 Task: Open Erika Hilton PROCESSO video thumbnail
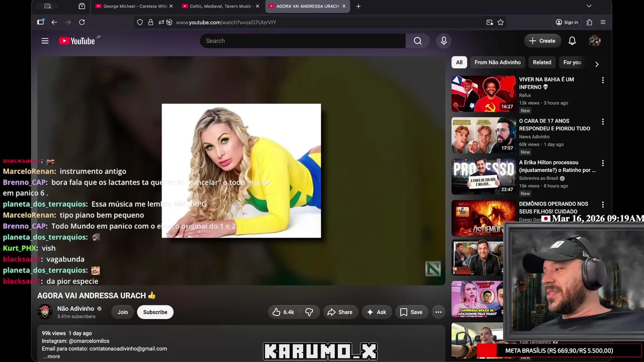coord(484,176)
